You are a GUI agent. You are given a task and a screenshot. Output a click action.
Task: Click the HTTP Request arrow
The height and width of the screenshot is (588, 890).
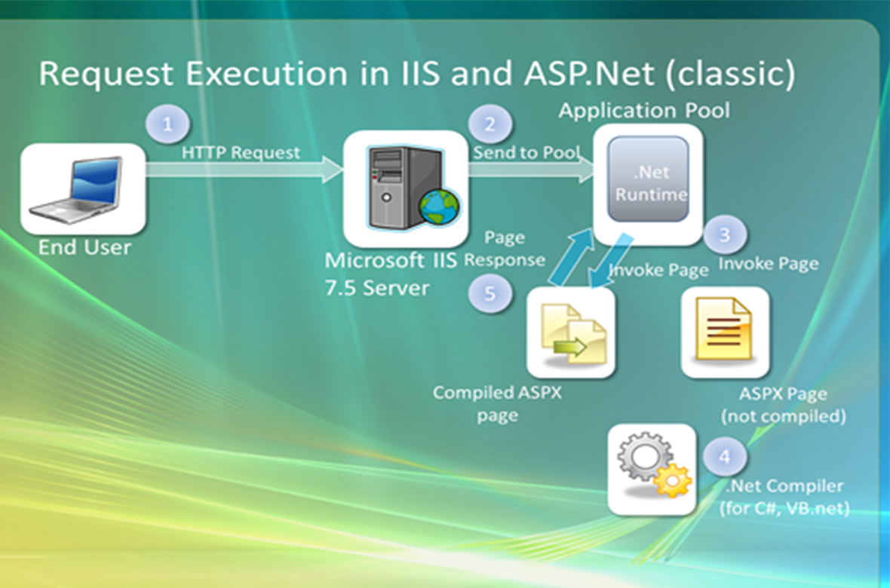tap(243, 167)
